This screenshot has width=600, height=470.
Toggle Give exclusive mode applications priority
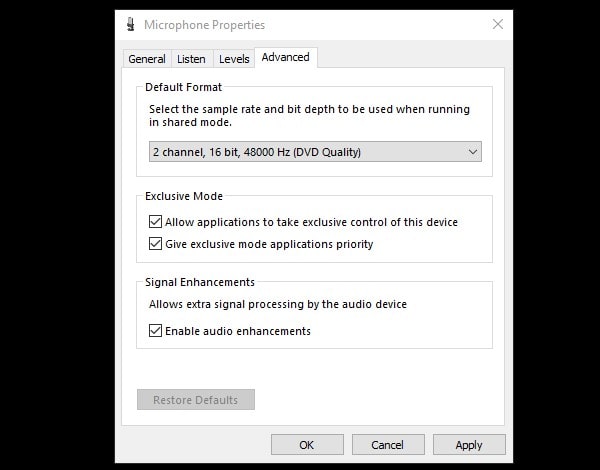click(155, 244)
